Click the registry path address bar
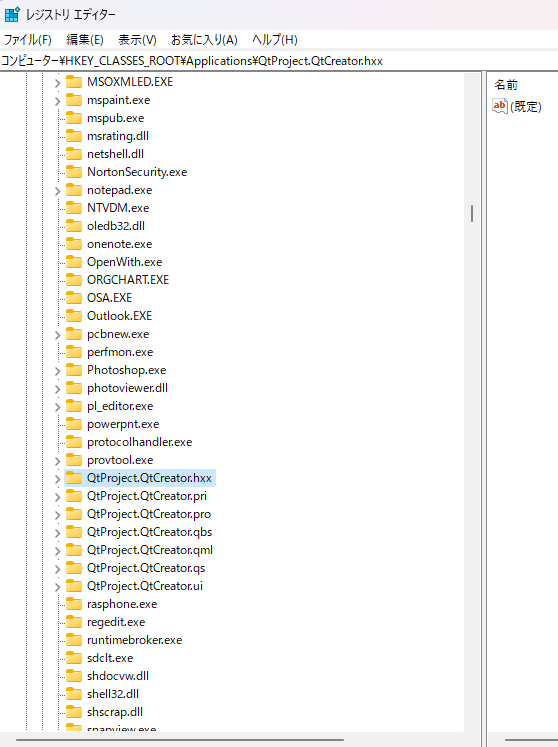This screenshot has width=558, height=747. click(x=279, y=61)
